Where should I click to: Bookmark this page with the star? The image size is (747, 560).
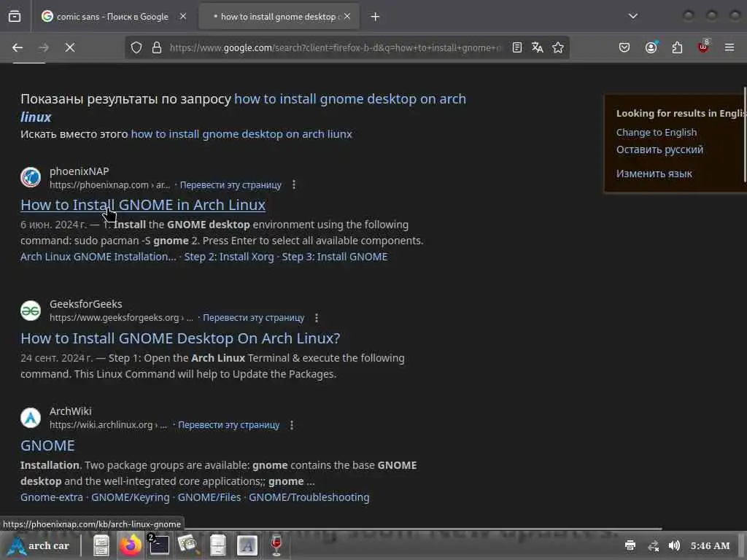(558, 47)
